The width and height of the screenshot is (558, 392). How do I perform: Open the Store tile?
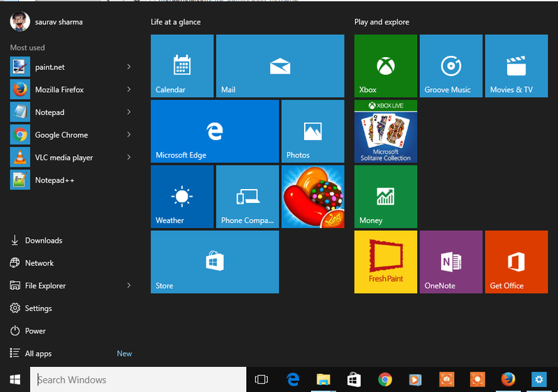coord(215,262)
